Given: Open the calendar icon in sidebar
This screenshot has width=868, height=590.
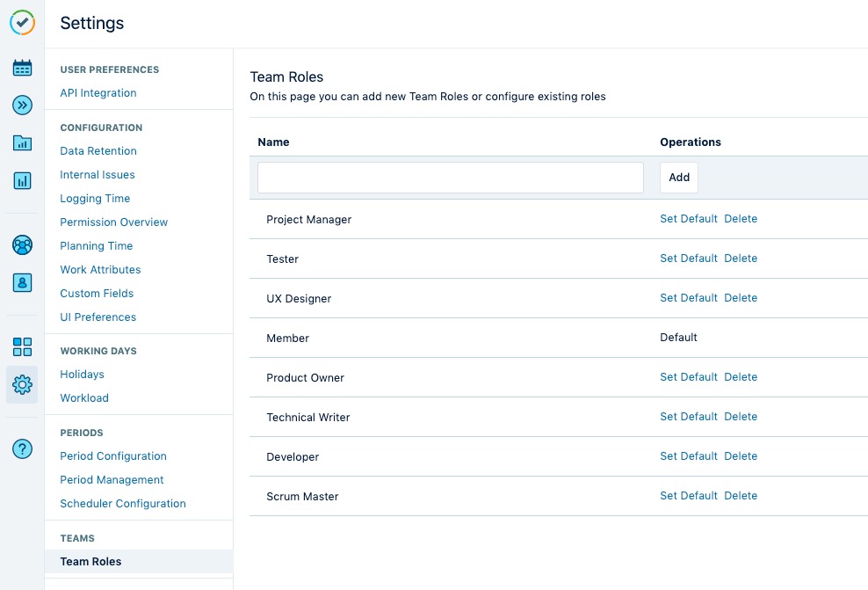Looking at the screenshot, I should pyautogui.click(x=23, y=68).
